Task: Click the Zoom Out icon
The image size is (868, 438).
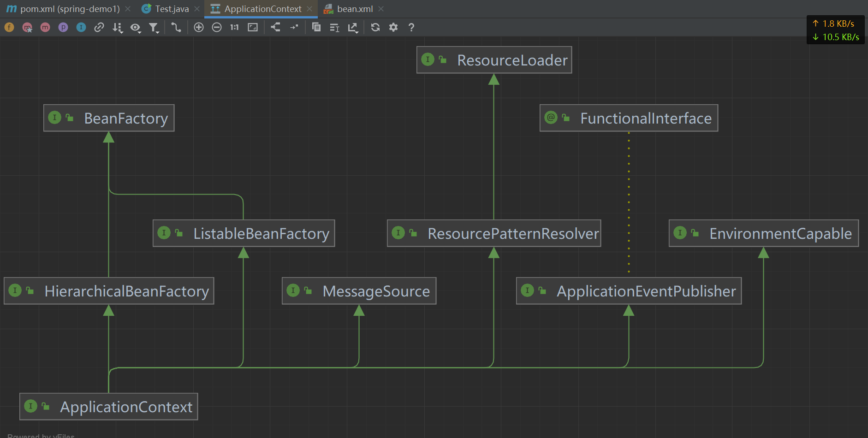Action: pos(217,28)
